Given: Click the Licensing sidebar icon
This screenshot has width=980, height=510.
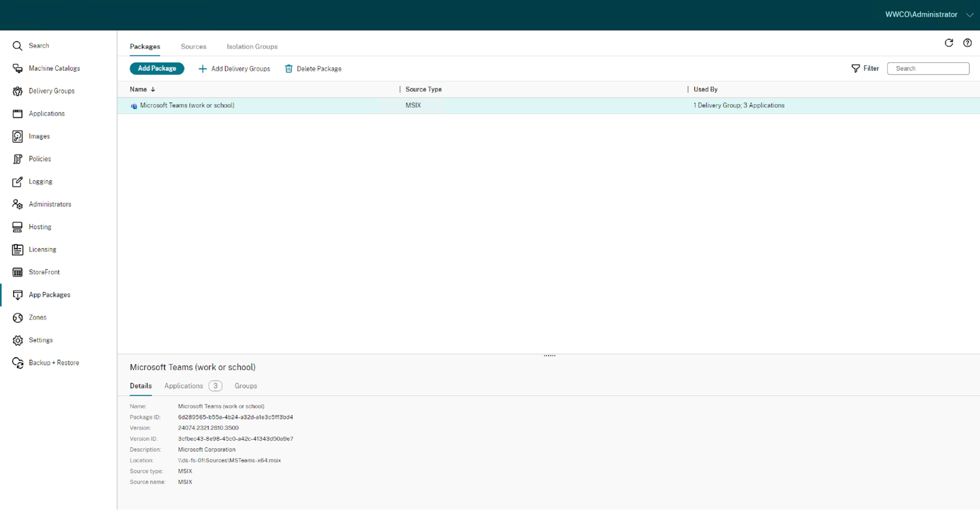Looking at the screenshot, I should click(x=18, y=250).
